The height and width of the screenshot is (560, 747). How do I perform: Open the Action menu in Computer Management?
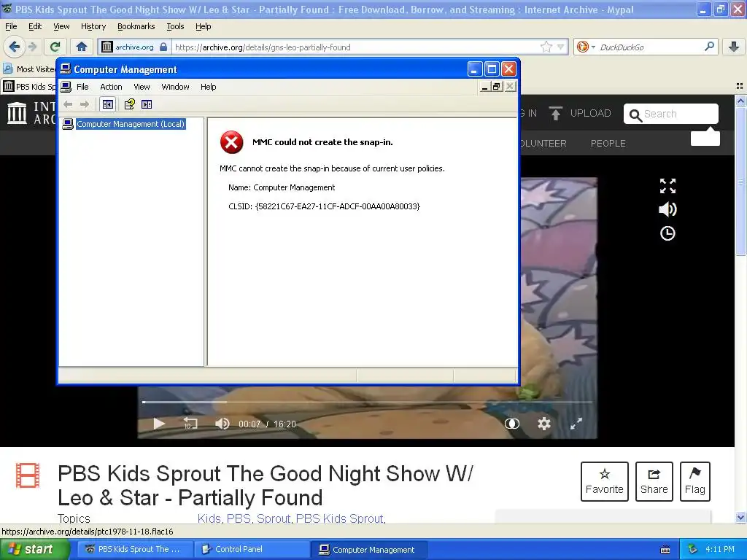click(x=111, y=87)
